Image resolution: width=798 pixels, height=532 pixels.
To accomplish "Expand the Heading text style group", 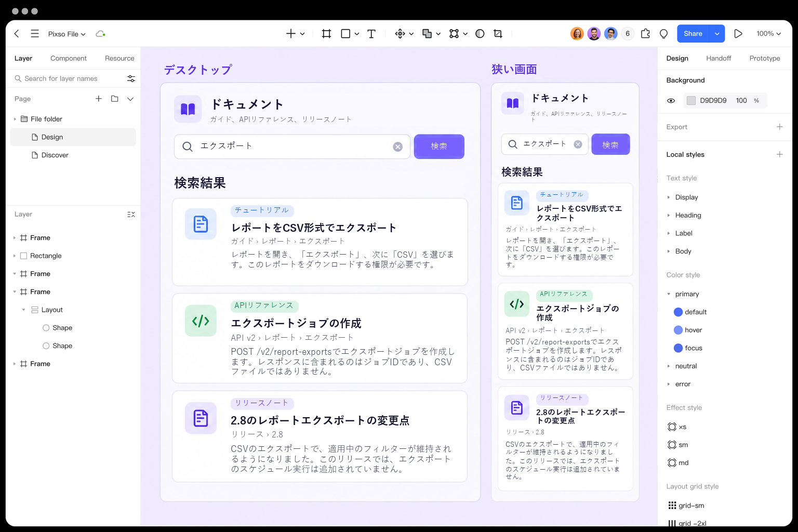I will (x=669, y=215).
